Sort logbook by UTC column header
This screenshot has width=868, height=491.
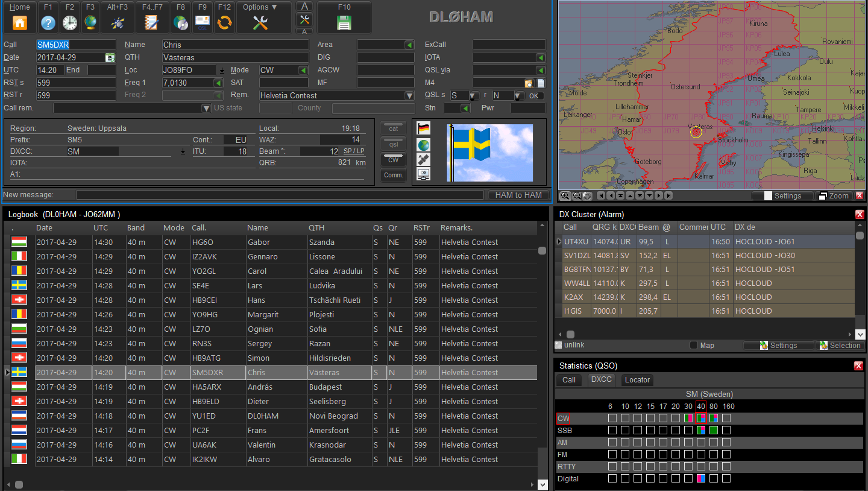tap(108, 228)
